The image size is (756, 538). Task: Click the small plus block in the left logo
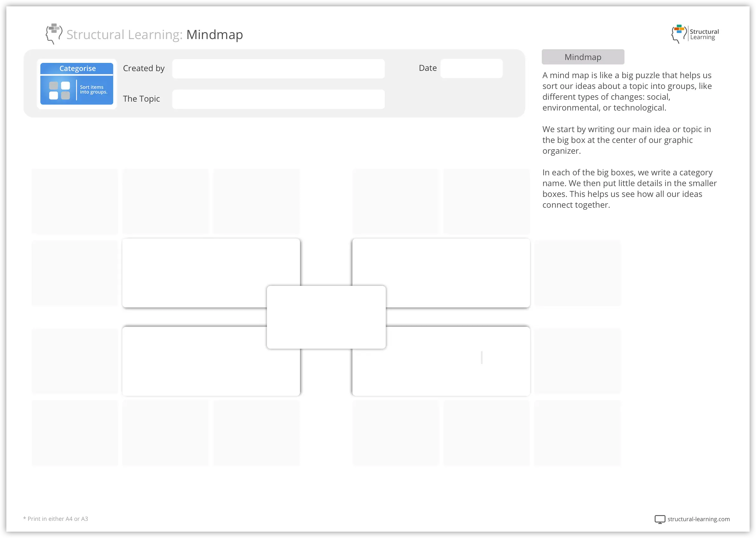coord(54,28)
